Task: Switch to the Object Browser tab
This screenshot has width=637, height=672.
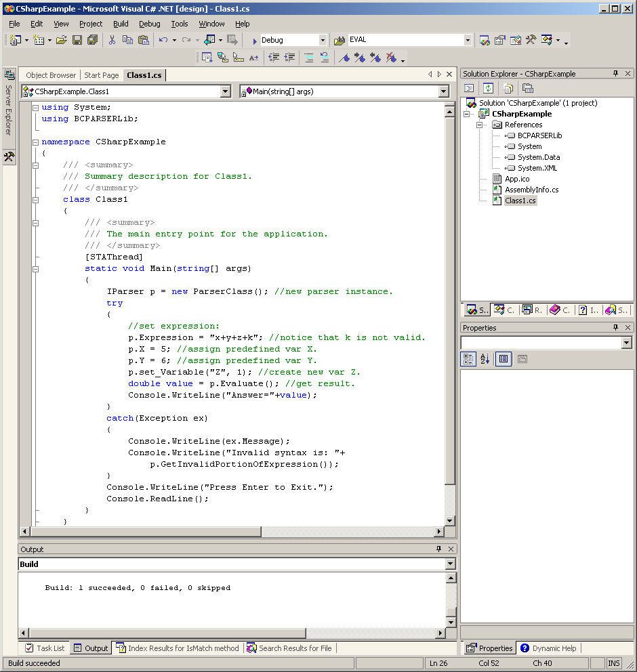Action: tap(51, 75)
